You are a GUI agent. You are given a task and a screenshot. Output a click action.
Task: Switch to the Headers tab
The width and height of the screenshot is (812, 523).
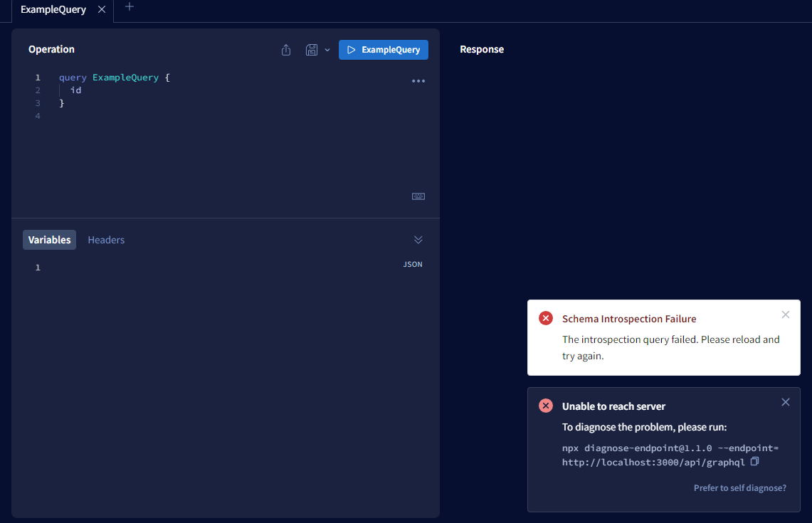[106, 240]
